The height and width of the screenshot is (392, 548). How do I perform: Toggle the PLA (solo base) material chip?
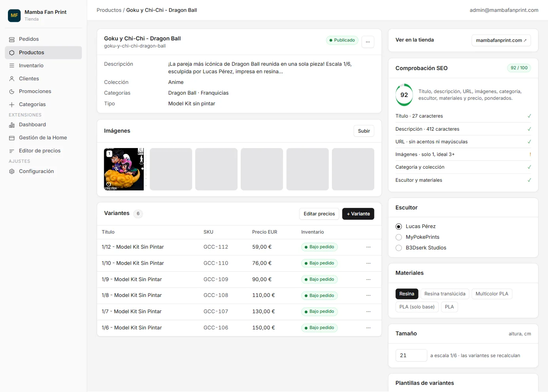(417, 307)
